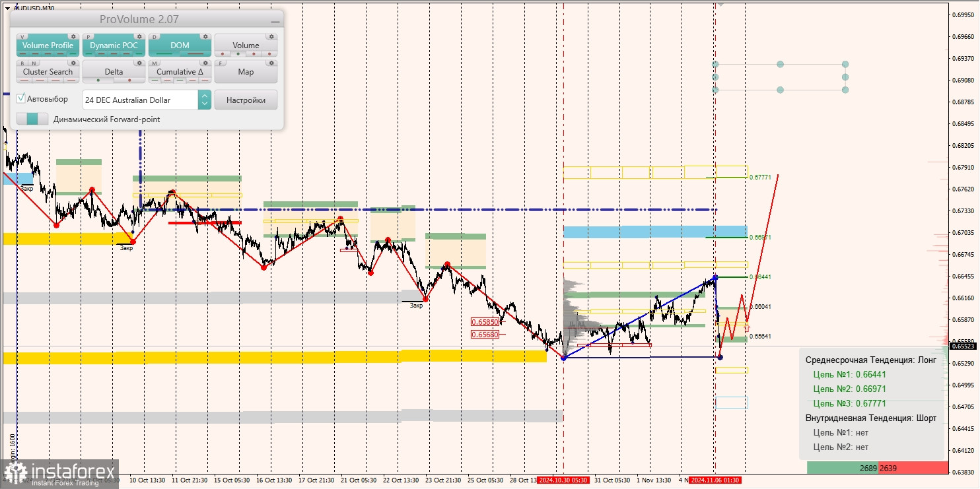Toggle DOM indicator
This screenshot has height=489, width=980.
pyautogui.click(x=180, y=45)
